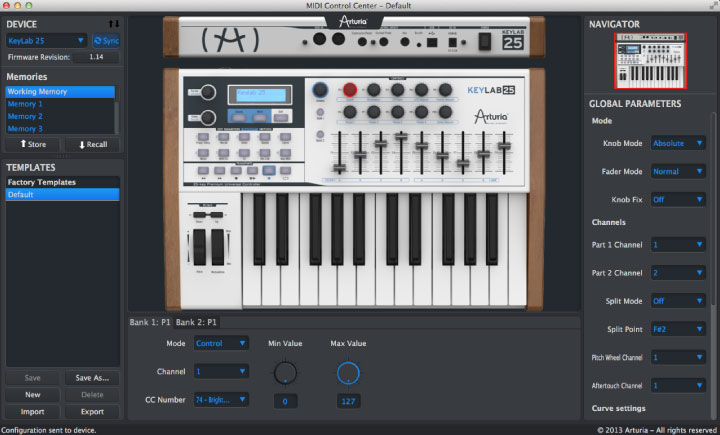Click the Max Value field showing 127
The image size is (720, 435).
[348, 401]
